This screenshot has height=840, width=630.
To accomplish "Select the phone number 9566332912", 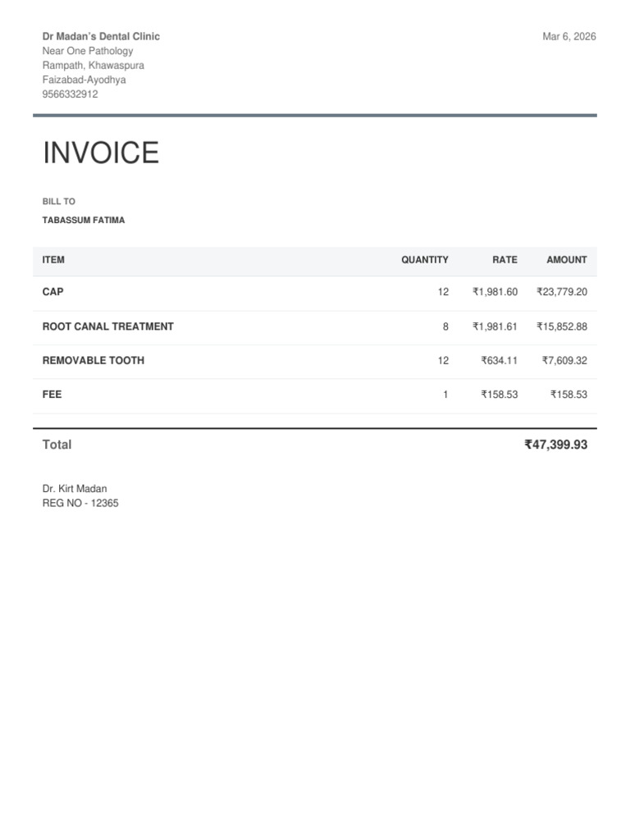I will 71,94.
